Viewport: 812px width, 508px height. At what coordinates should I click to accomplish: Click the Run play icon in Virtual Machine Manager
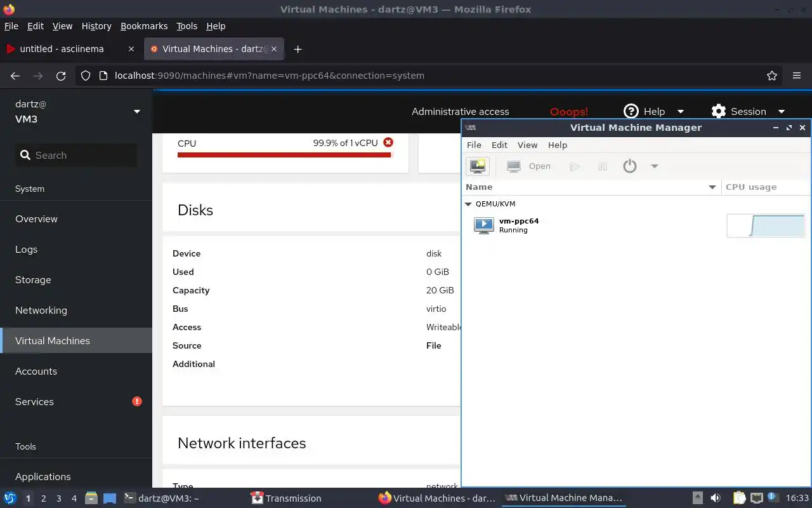[x=575, y=166]
